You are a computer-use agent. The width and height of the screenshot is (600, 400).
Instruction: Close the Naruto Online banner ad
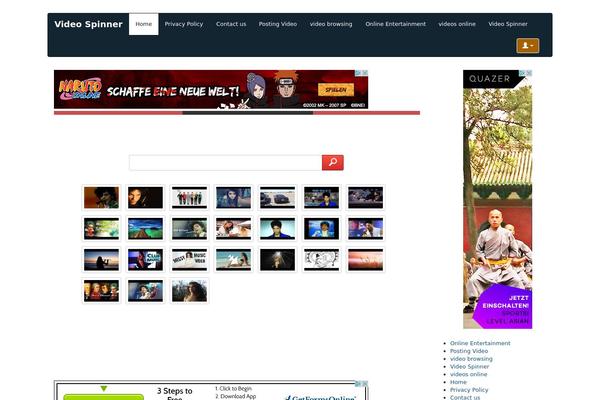(365, 73)
